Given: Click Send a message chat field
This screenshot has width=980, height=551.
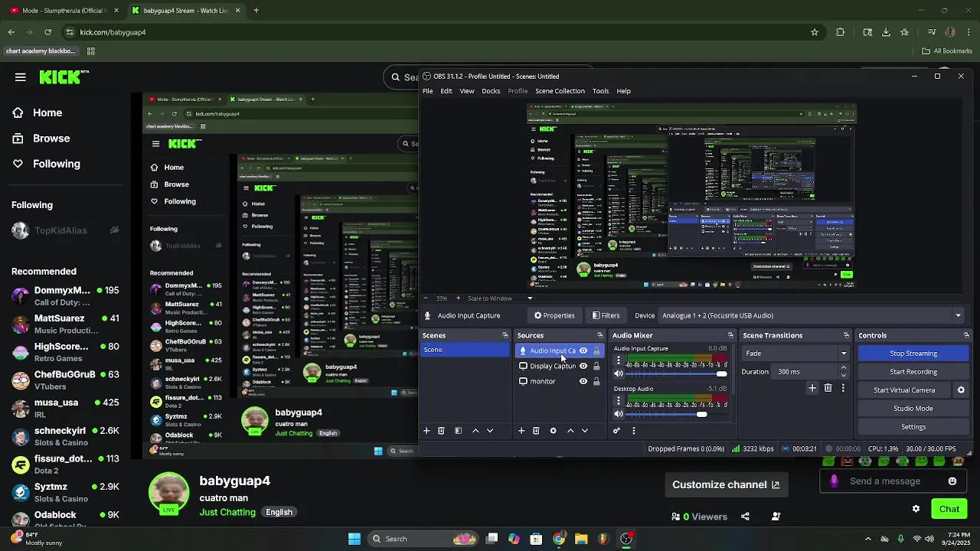Looking at the screenshot, I should click(885, 481).
